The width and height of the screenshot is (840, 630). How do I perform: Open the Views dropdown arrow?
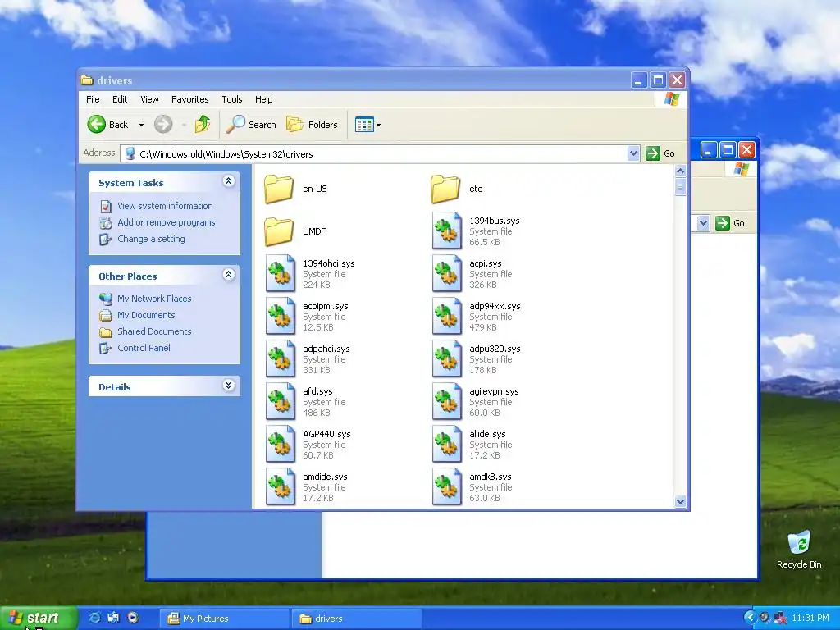pyautogui.click(x=378, y=125)
